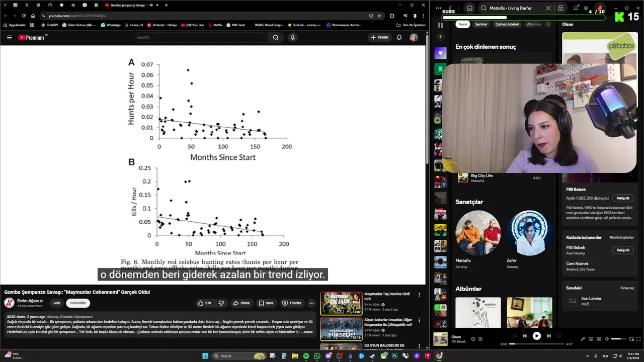
Task: Skip to next track in Spotify
Action: (x=549, y=336)
